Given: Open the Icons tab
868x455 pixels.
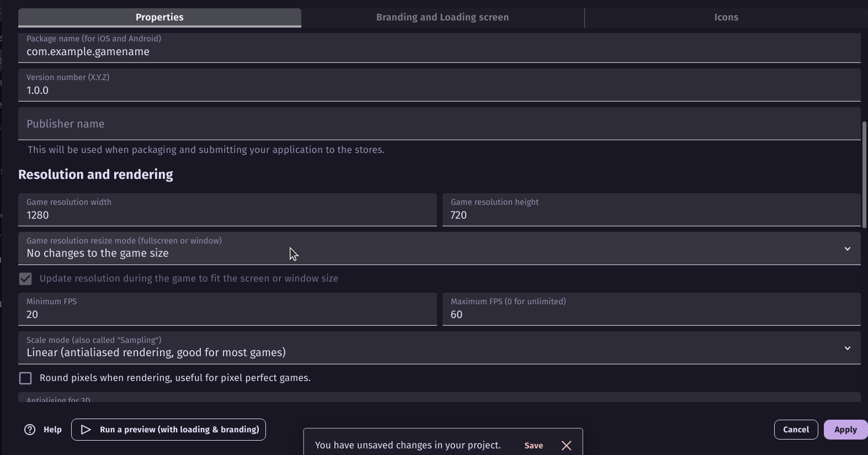Looking at the screenshot, I should 726,17.
